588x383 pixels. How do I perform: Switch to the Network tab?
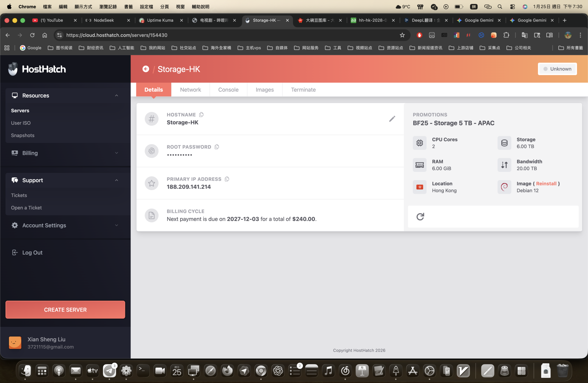click(190, 90)
